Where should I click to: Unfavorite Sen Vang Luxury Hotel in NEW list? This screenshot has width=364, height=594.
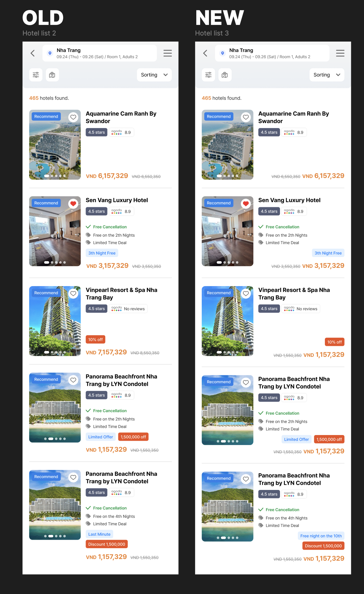246,204
